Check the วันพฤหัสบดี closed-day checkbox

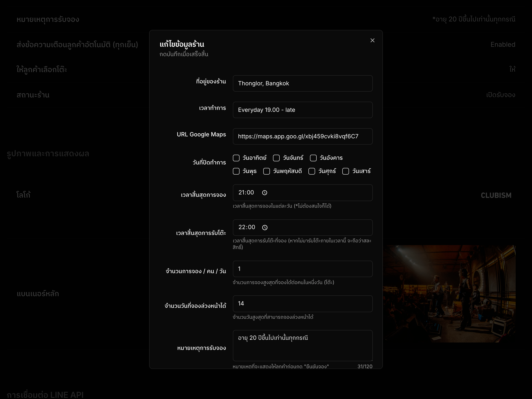pos(266,171)
